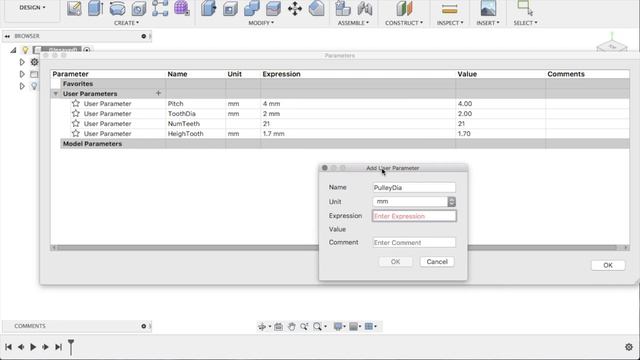Click the timeline position marker
This screenshot has height=360, width=640.
click(x=71, y=347)
